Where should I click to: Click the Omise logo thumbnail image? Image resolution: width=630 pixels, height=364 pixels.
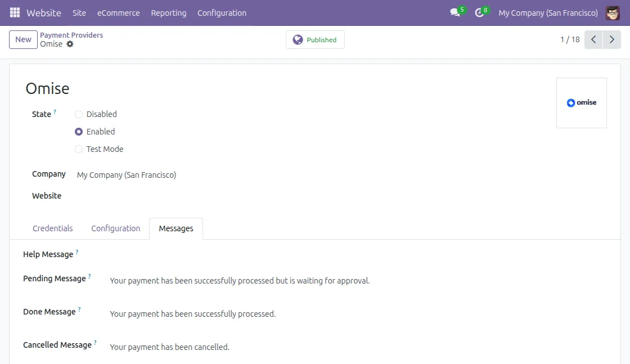tap(582, 102)
